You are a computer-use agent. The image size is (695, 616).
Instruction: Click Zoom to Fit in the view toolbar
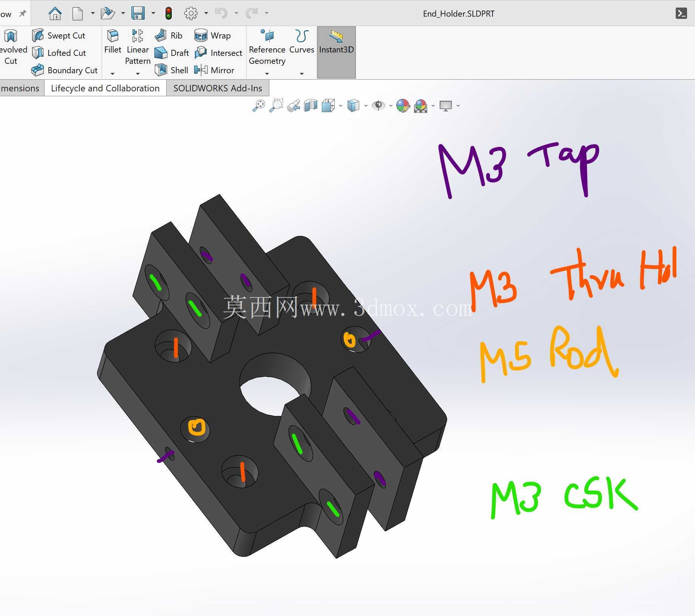point(259,106)
